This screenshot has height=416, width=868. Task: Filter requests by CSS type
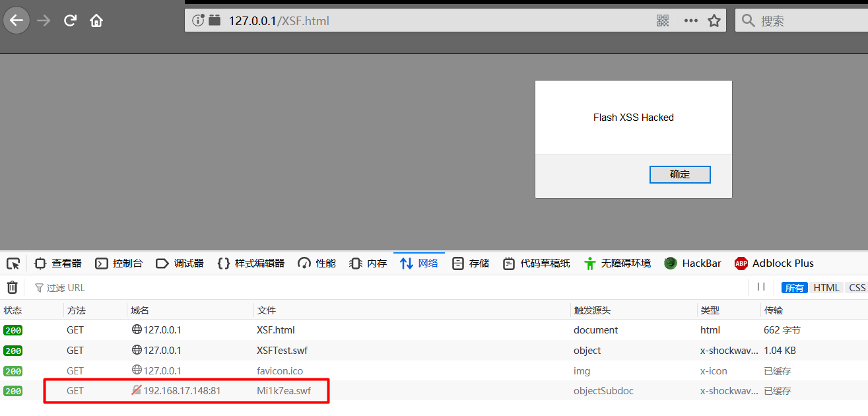point(857,287)
